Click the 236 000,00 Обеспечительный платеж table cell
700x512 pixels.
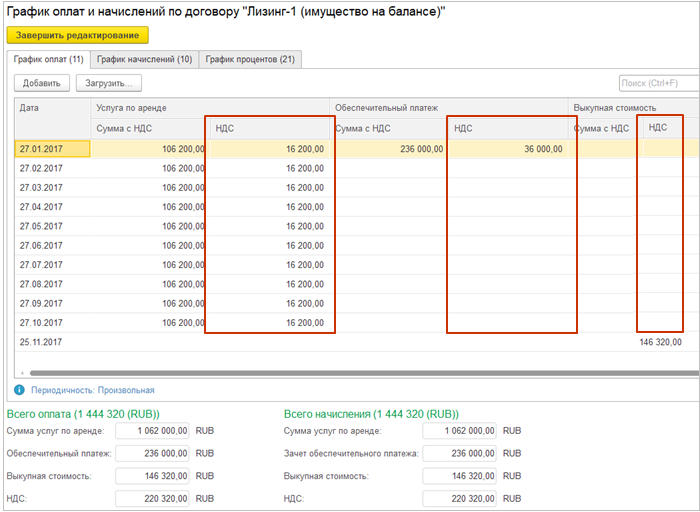tap(388, 149)
